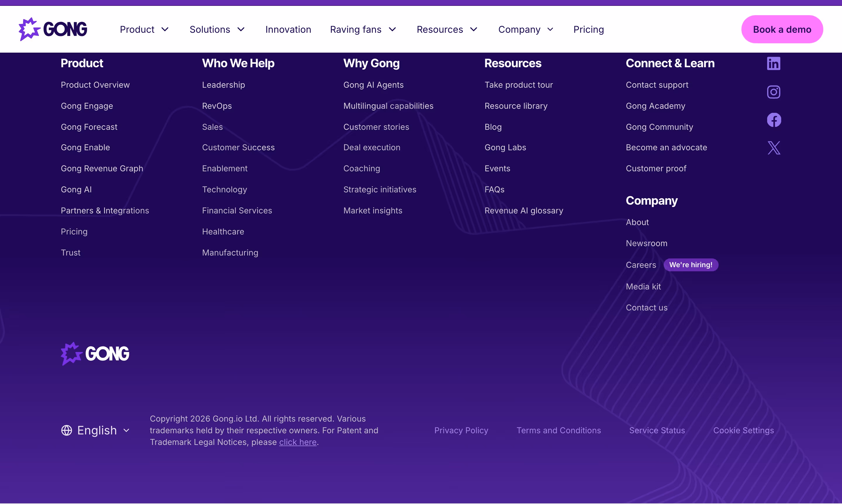Open Gong AI Agents link

point(373,85)
